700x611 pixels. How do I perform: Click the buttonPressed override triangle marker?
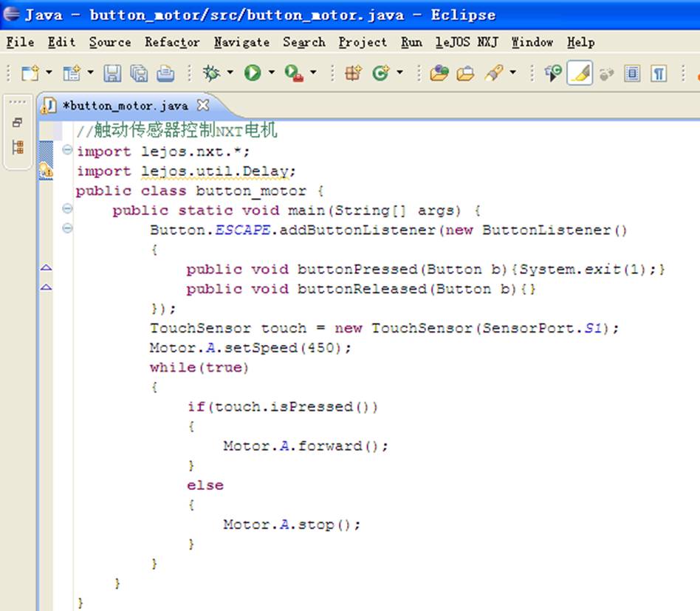tap(46, 267)
